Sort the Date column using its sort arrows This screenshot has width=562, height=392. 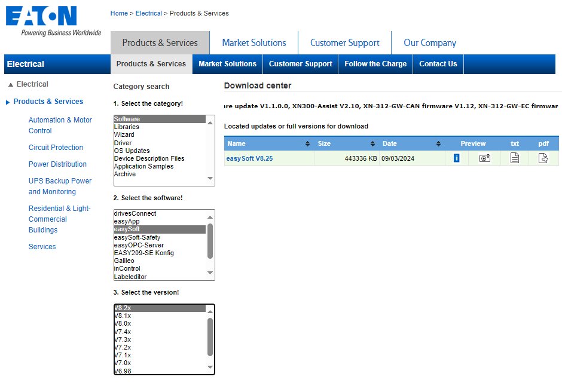438,143
